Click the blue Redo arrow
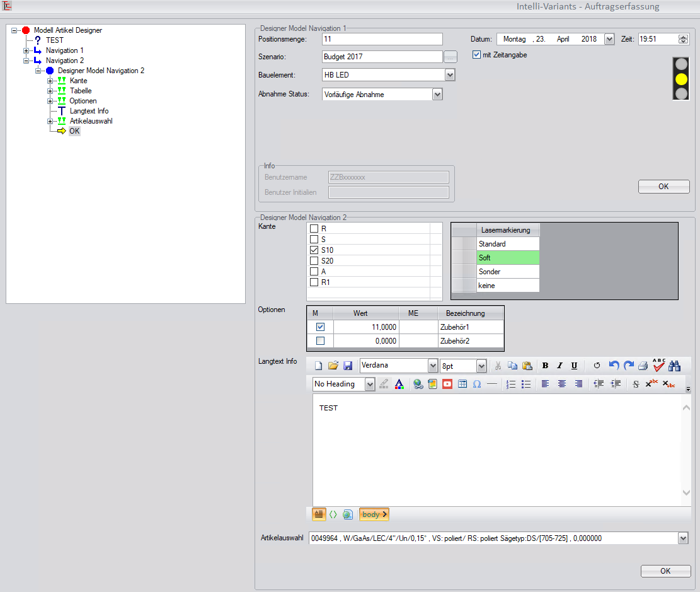The height and width of the screenshot is (592, 700). coord(629,366)
